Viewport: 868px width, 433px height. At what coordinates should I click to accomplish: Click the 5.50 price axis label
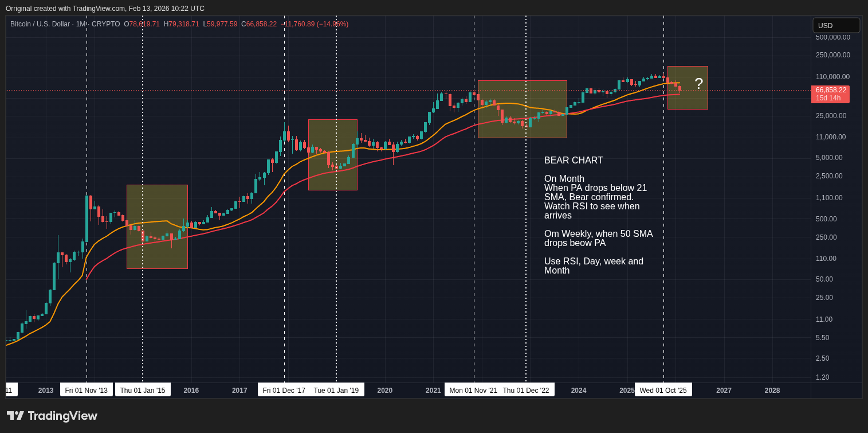(x=823, y=338)
